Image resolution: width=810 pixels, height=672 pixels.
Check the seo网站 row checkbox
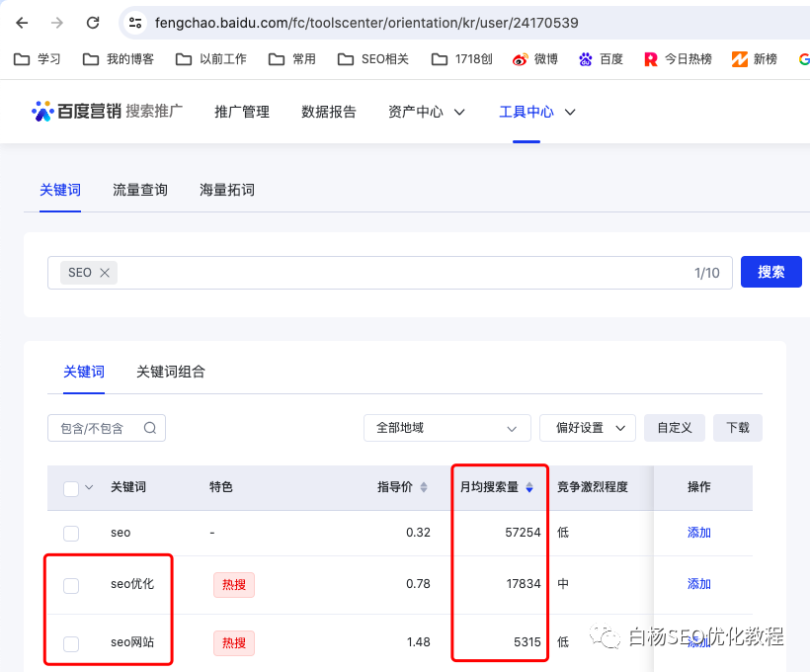tap(71, 644)
